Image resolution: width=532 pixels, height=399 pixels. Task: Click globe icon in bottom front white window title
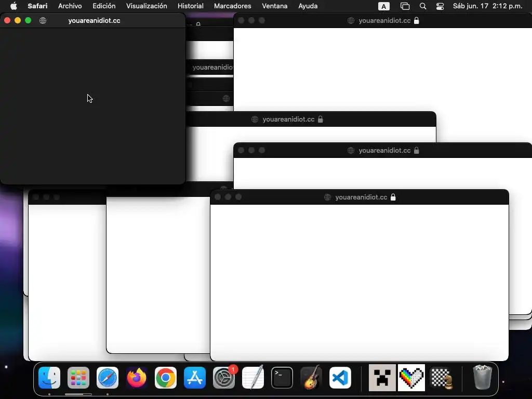point(327,197)
